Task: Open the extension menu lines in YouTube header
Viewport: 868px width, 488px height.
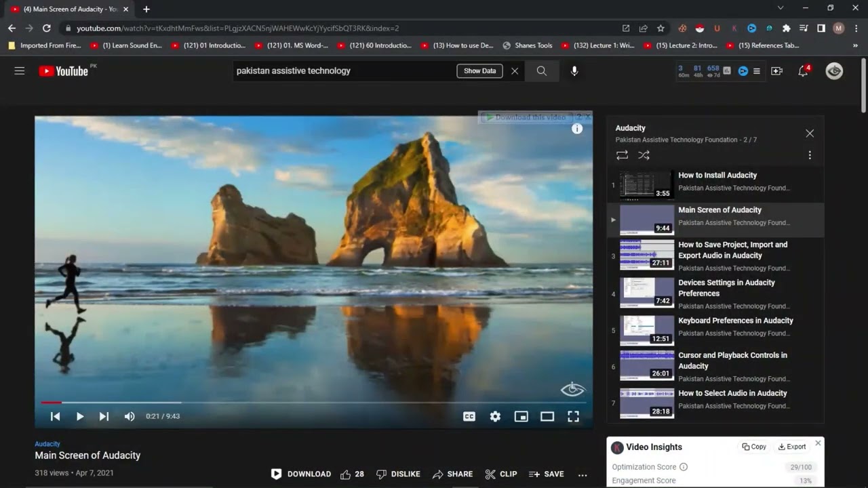Action: tap(757, 70)
